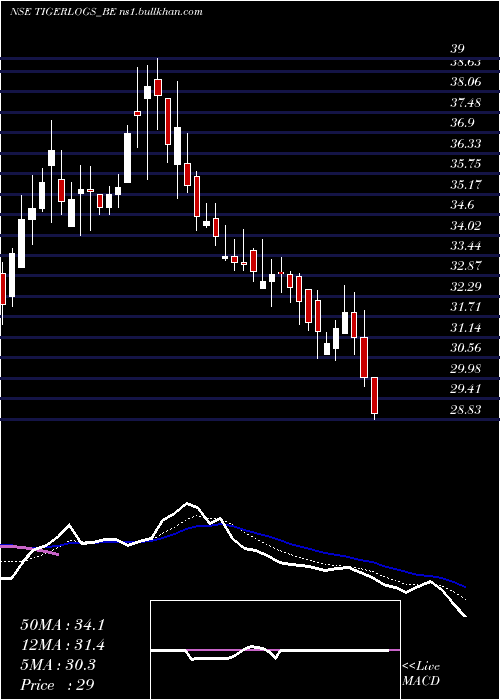This screenshot has width=500, height=700.
Task: Click price axis label 29.41
Action: tap(465, 389)
